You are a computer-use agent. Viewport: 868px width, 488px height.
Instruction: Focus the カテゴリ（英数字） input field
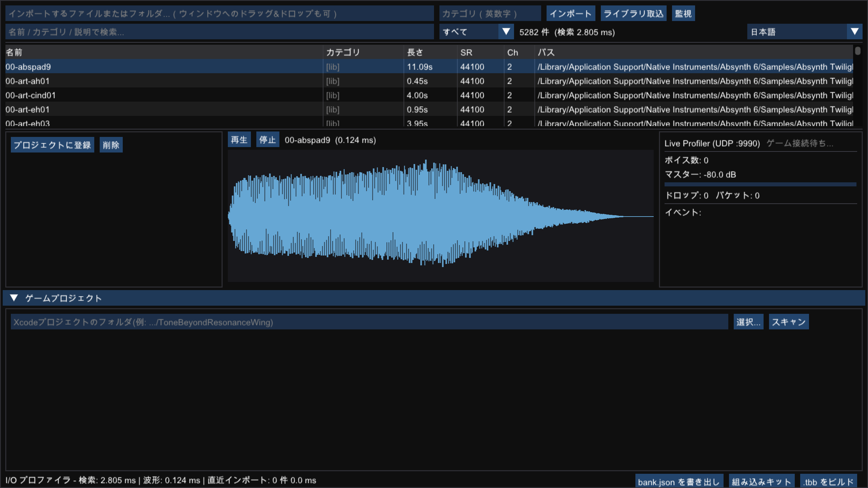pos(490,14)
